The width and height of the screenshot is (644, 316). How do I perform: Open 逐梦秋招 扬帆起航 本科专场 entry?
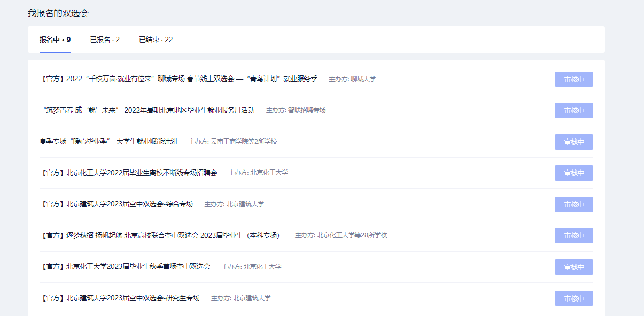(160, 235)
